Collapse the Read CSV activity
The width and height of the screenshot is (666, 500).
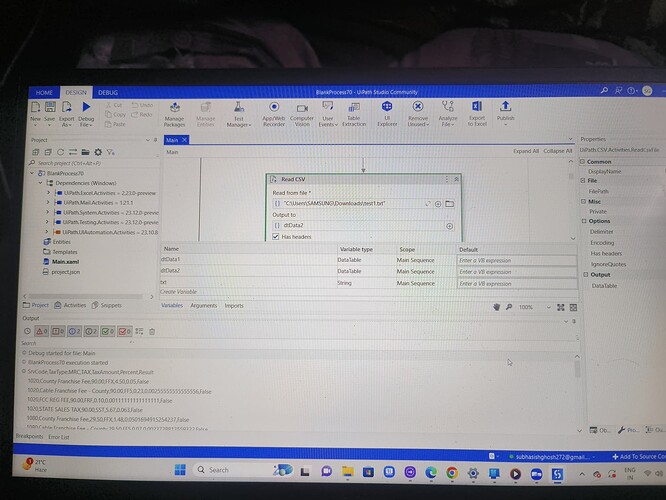coord(457,179)
